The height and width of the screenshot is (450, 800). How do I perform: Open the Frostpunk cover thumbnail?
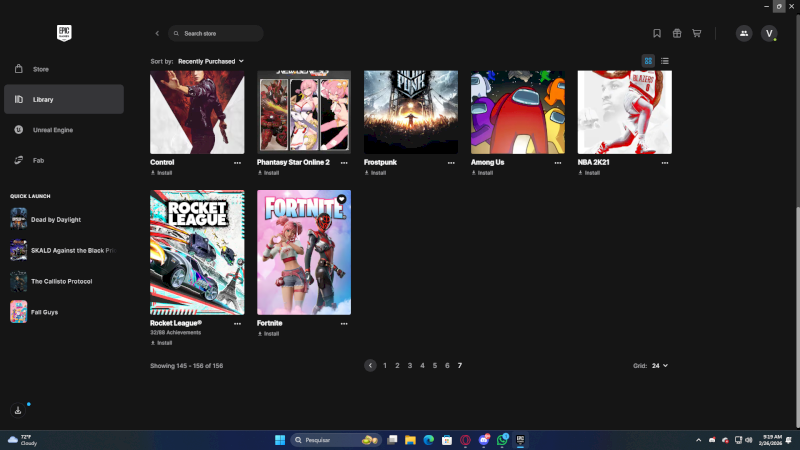click(411, 112)
